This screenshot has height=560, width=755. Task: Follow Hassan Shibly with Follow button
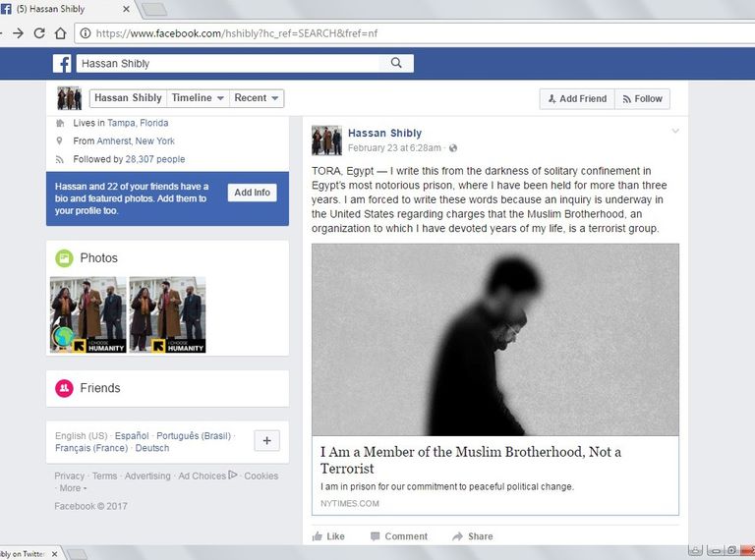pyautogui.click(x=642, y=99)
